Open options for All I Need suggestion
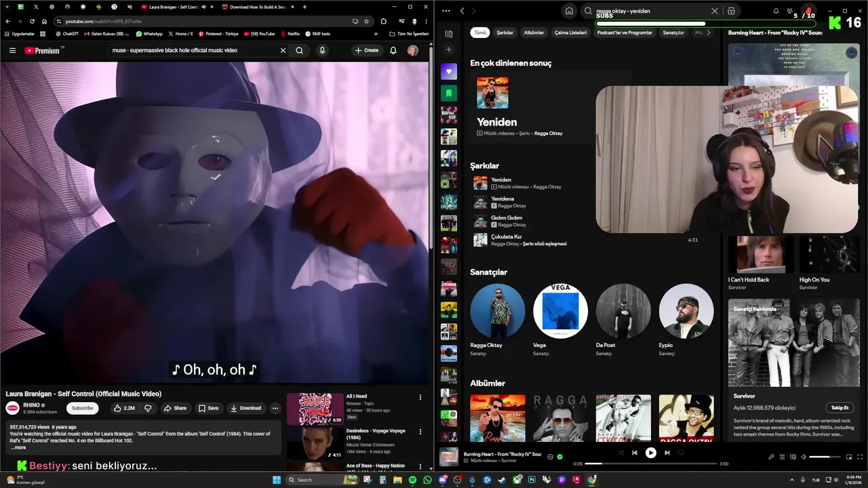 tap(420, 397)
